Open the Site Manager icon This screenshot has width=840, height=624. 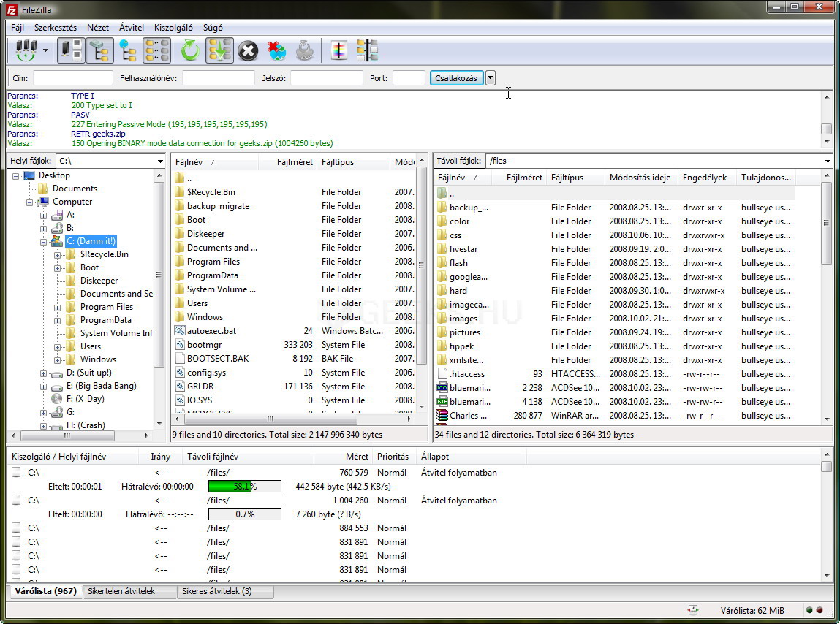click(x=26, y=50)
